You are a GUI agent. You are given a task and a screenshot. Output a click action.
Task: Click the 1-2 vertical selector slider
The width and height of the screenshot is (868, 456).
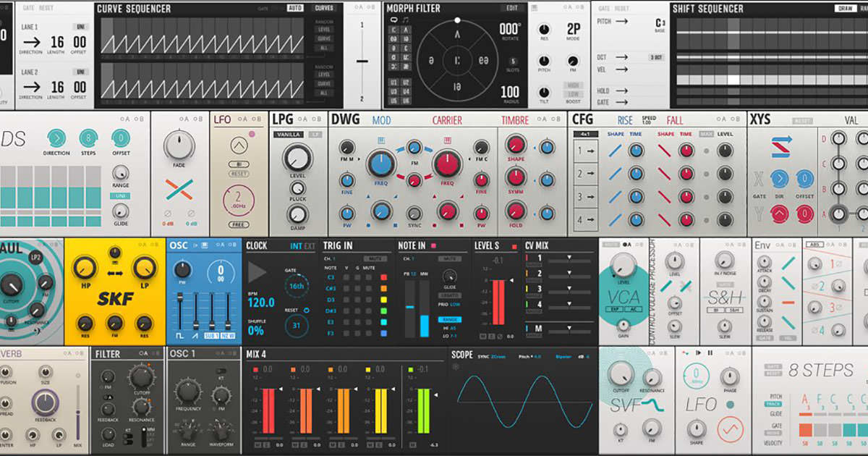pyautogui.click(x=362, y=61)
